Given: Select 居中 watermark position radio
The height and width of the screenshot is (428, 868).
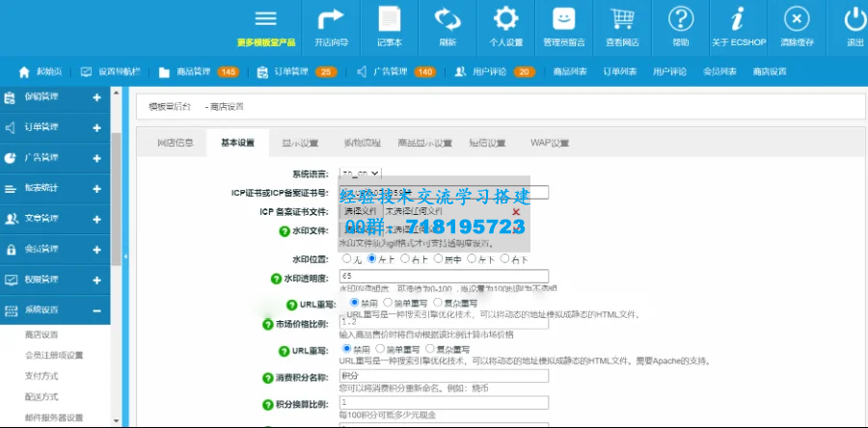Looking at the screenshot, I should pos(434,259).
